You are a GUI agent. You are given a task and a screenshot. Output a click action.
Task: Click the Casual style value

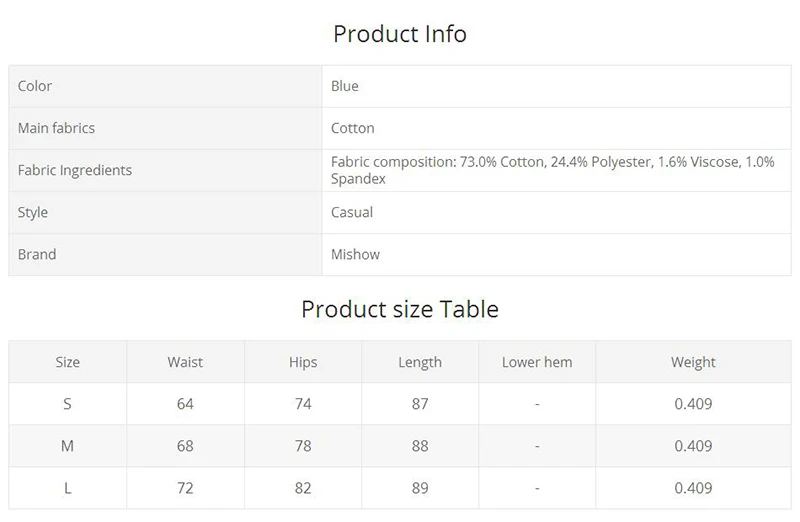[x=352, y=212]
